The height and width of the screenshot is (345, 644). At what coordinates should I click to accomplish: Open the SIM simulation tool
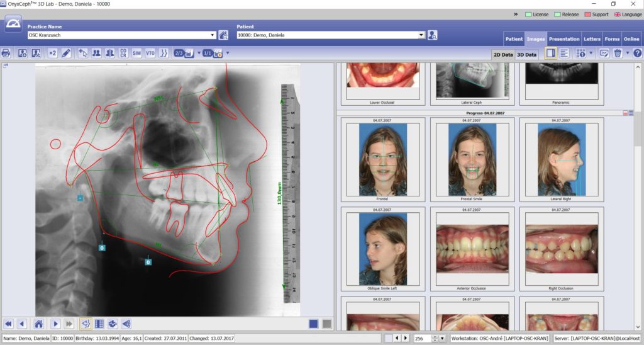click(136, 53)
